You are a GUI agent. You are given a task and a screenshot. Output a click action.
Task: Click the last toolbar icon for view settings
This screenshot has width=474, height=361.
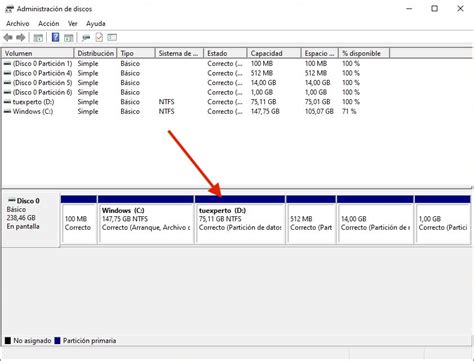(x=112, y=37)
